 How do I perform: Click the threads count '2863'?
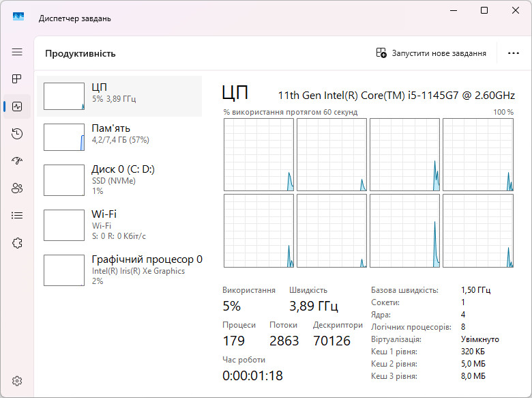284,341
